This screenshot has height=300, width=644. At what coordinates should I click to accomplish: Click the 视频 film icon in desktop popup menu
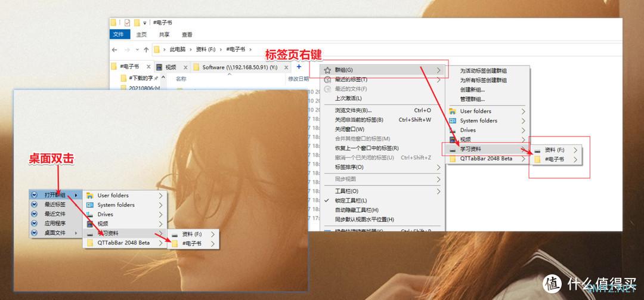(90, 224)
